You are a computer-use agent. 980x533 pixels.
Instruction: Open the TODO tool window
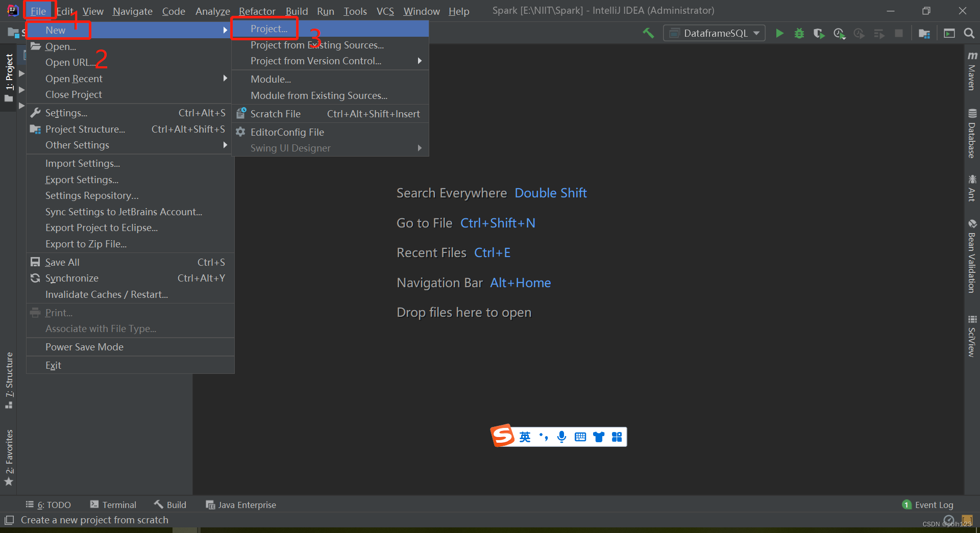48,505
